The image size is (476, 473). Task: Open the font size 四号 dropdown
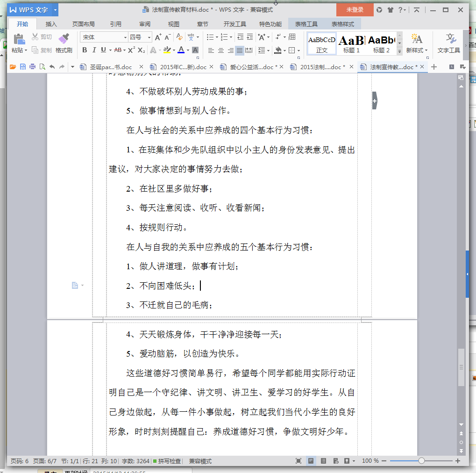[149, 37]
